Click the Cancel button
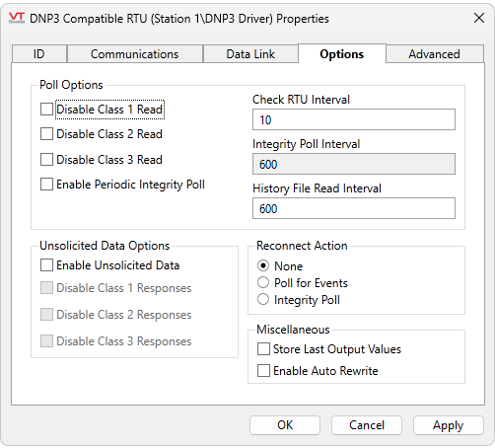 click(x=367, y=425)
